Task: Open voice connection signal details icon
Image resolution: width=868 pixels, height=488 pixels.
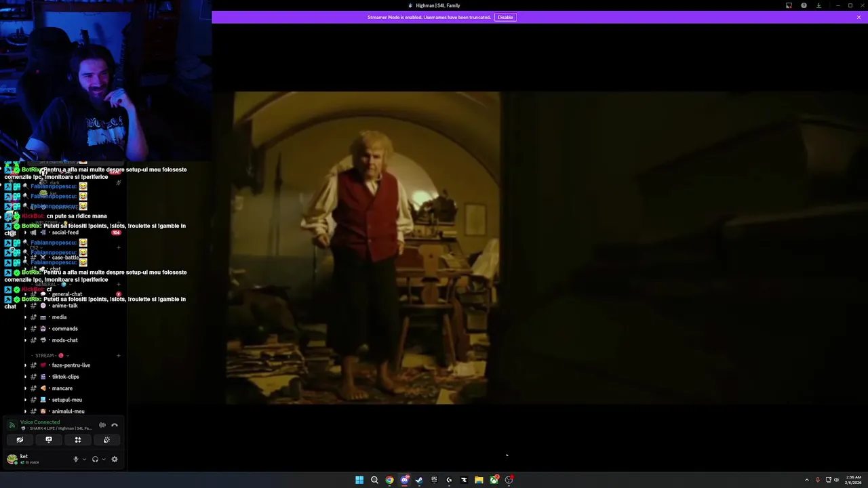Action: point(12,425)
